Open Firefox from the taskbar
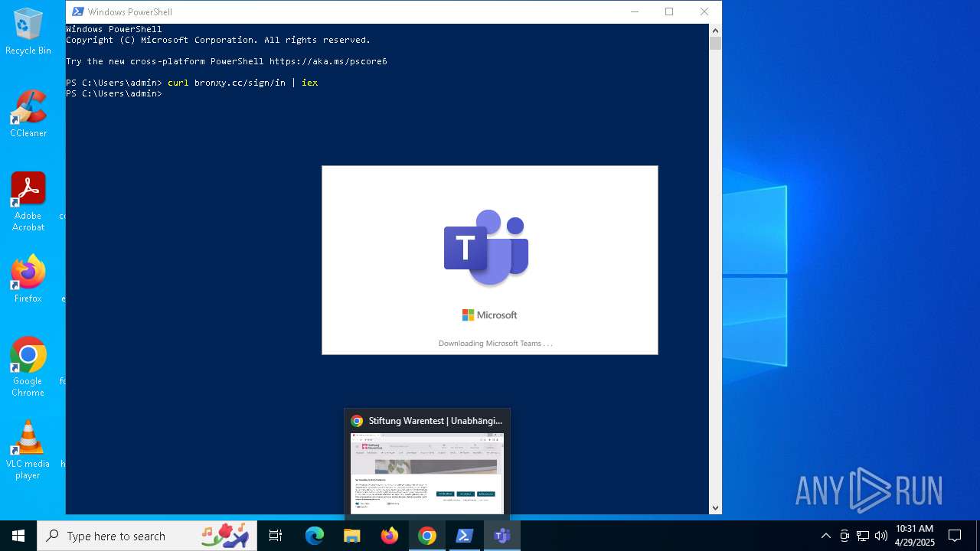Image resolution: width=980 pixels, height=551 pixels. (x=390, y=536)
